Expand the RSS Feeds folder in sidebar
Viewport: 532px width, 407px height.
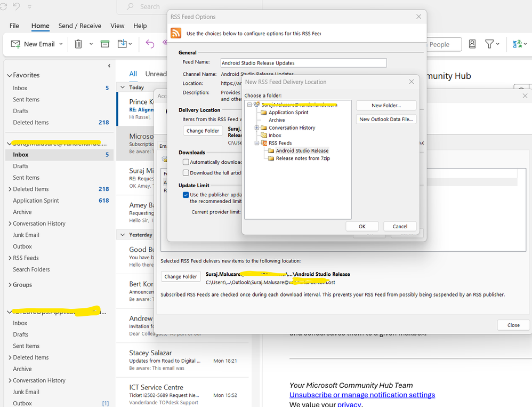click(10, 258)
